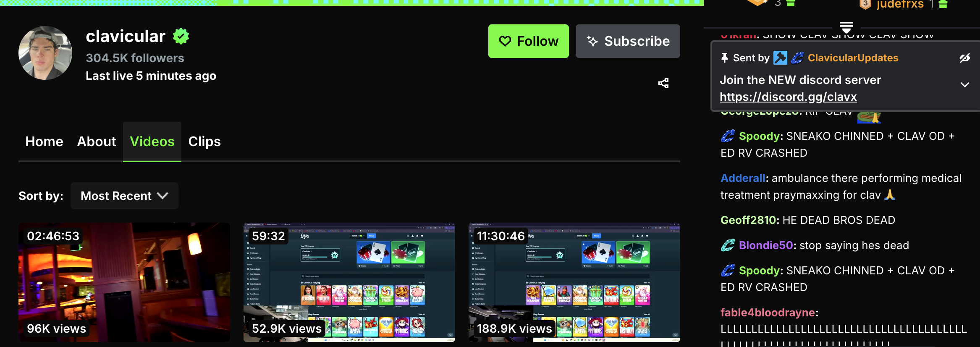Open the discord.gg/clavx link
The width and height of the screenshot is (980, 347).
(788, 97)
